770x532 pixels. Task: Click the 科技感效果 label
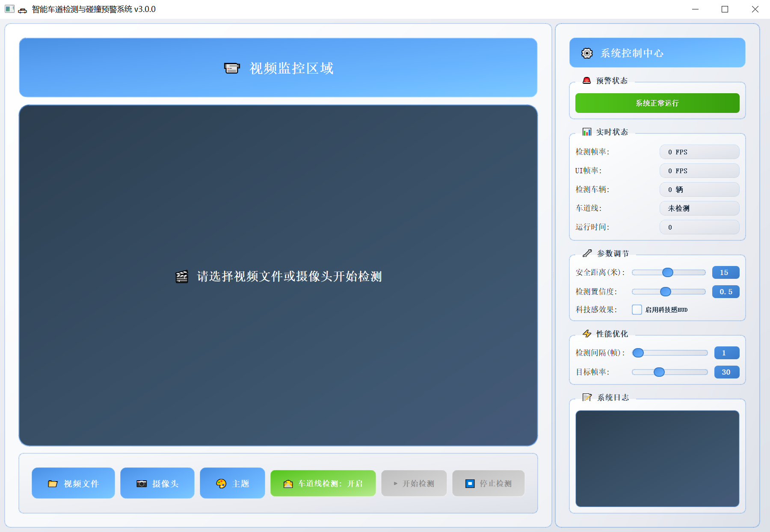coord(596,310)
